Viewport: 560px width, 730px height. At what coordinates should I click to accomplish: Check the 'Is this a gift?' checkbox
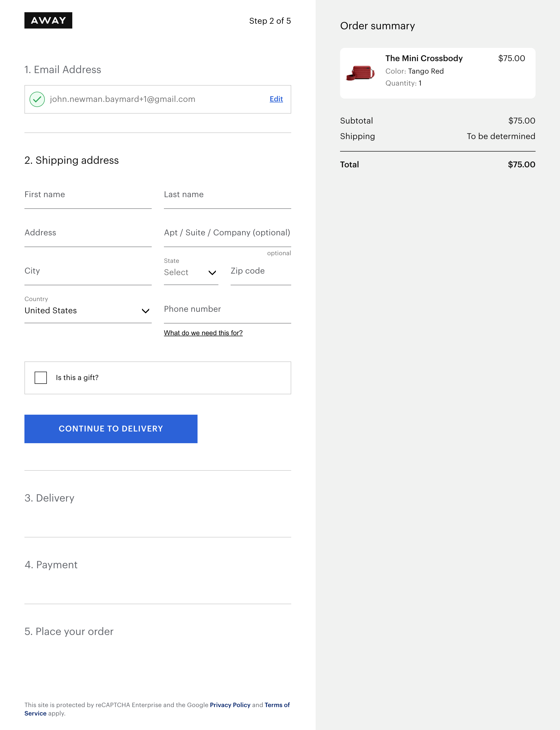click(x=41, y=377)
